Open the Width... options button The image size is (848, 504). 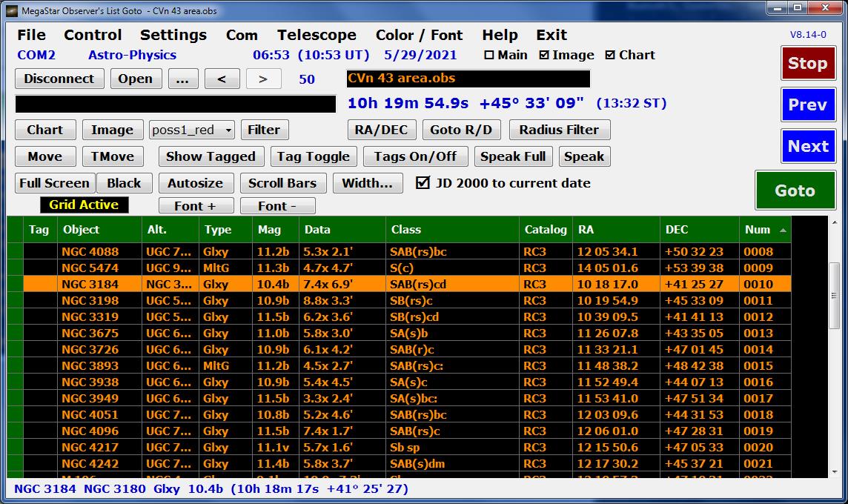pyautogui.click(x=367, y=183)
